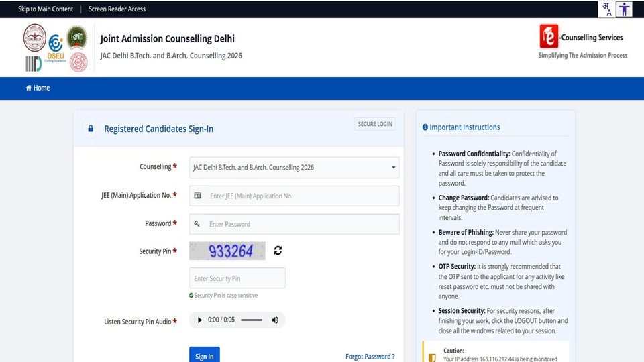Click the Sign In button

[x=204, y=355]
